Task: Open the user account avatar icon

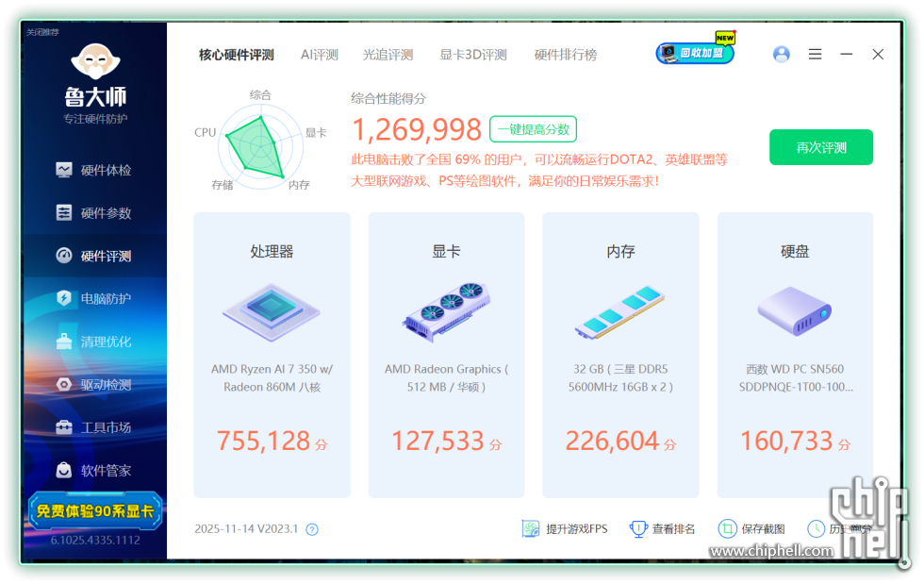Action: pyautogui.click(x=781, y=55)
